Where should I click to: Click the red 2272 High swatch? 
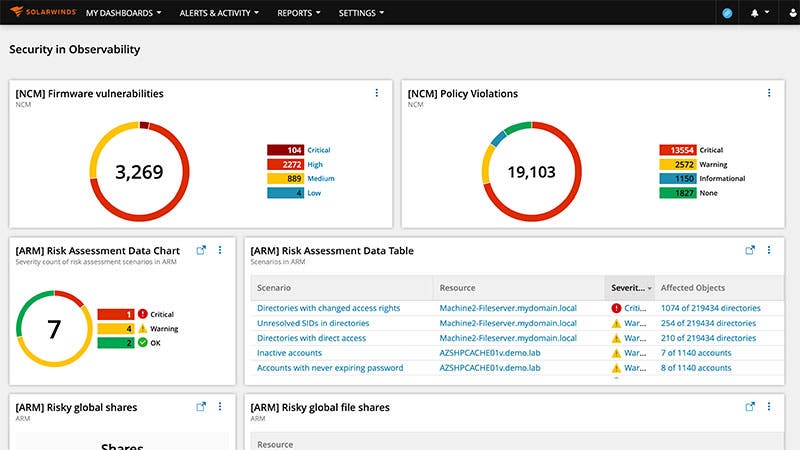point(285,164)
